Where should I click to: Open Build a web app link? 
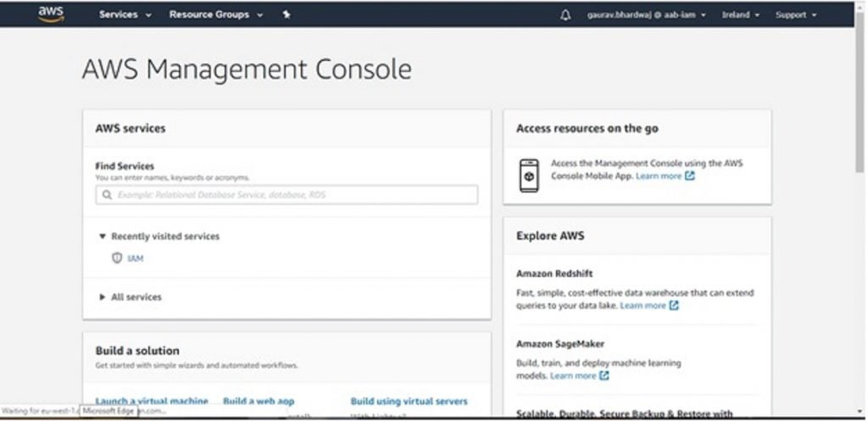pyautogui.click(x=259, y=401)
